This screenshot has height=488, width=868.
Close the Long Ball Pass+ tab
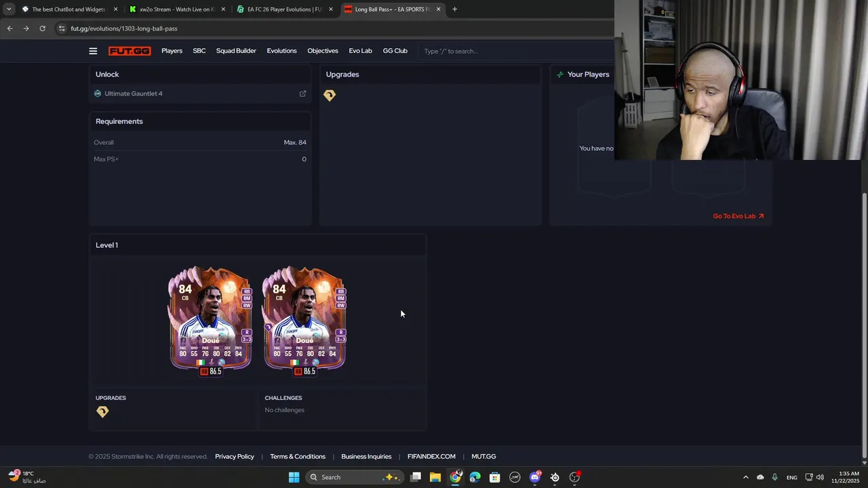(438, 9)
